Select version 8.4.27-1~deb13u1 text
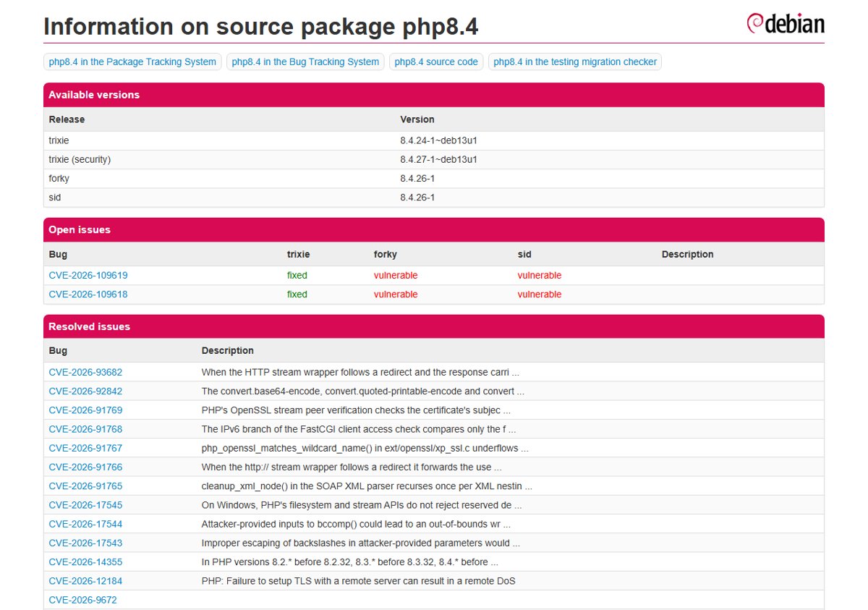This screenshot has width=868, height=610. 438,159
